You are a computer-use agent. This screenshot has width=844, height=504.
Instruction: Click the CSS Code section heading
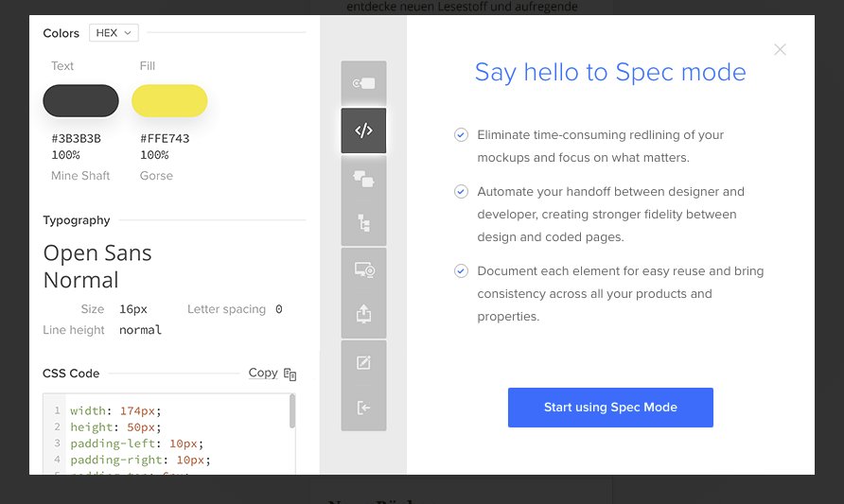pyautogui.click(x=71, y=374)
